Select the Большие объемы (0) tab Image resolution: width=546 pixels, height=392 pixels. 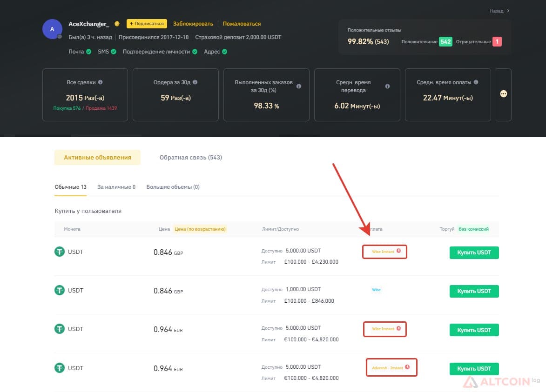click(x=173, y=187)
